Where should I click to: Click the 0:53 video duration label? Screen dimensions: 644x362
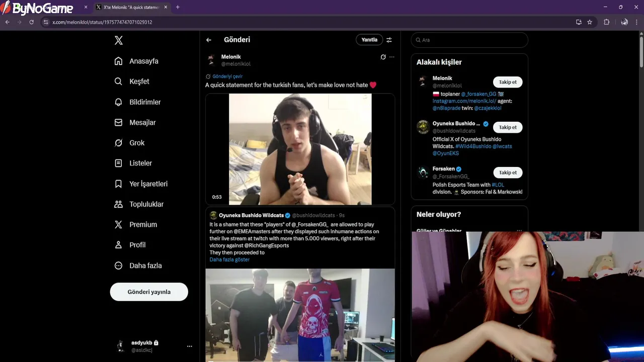pos(217,197)
